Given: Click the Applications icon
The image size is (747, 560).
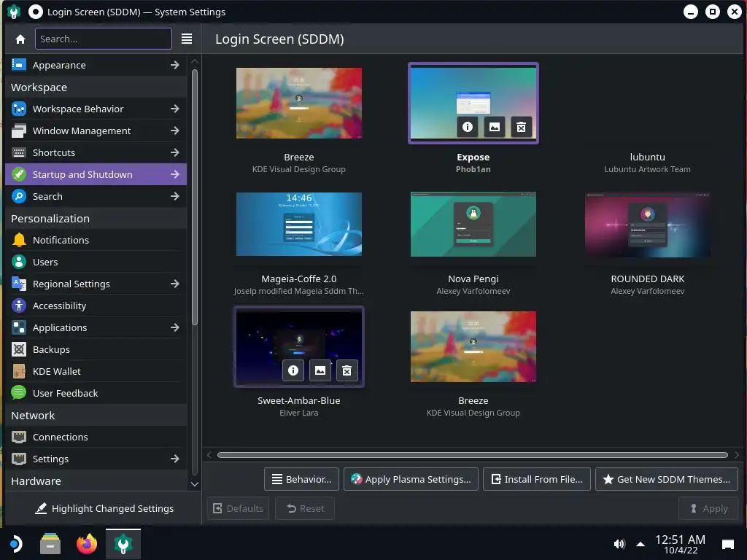Looking at the screenshot, I should click(19, 327).
